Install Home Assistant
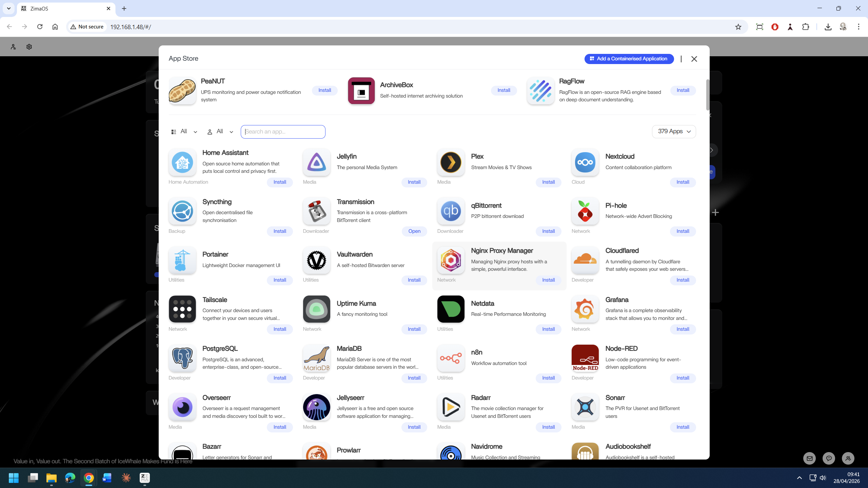 click(280, 182)
